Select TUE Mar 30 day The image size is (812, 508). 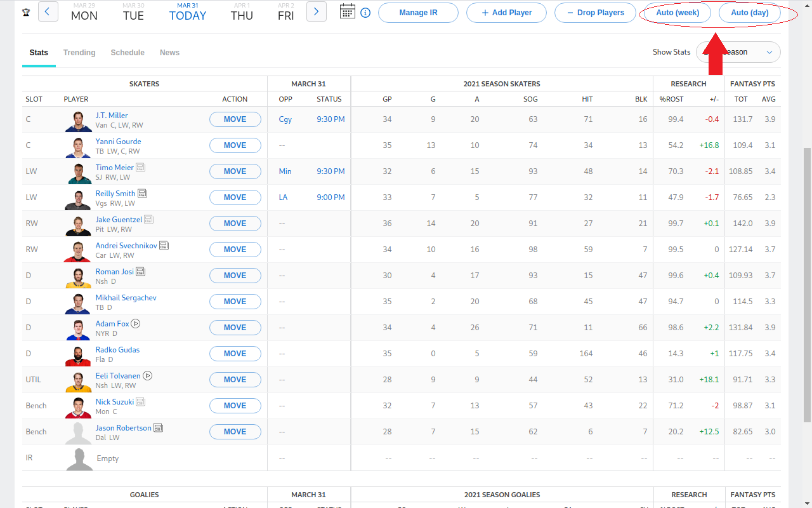click(133, 12)
